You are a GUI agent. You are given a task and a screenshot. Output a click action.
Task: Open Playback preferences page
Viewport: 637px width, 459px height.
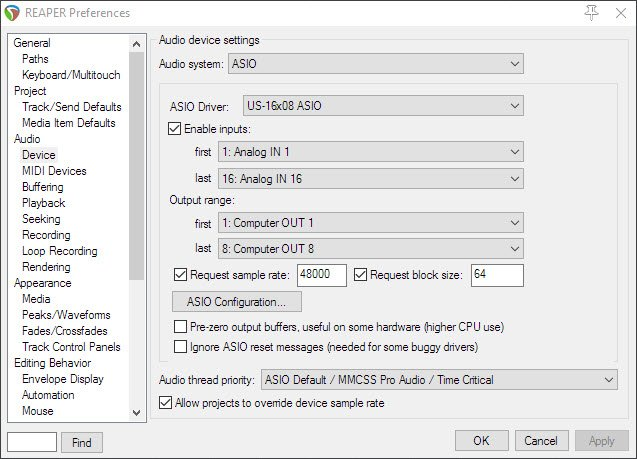44,203
